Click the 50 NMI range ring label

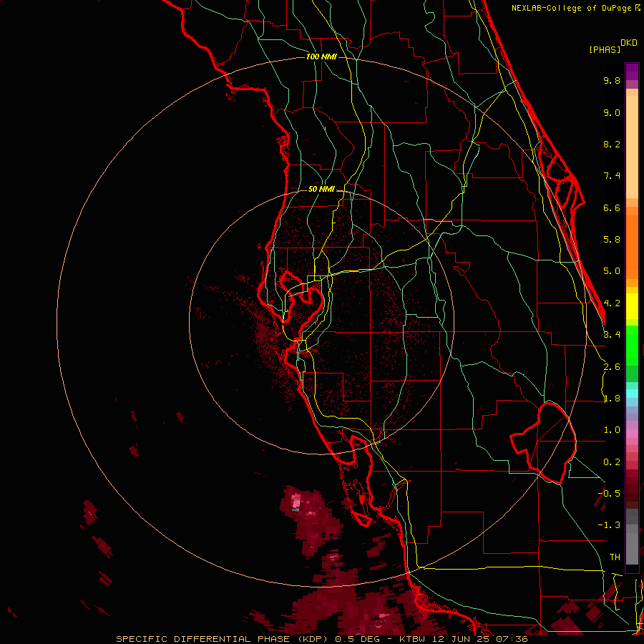(321, 189)
